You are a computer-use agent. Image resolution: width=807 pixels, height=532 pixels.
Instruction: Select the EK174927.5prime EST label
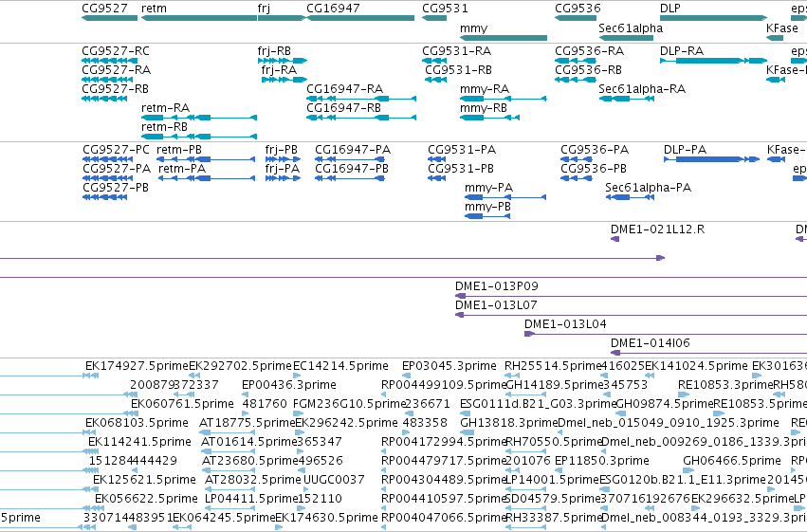137,366
